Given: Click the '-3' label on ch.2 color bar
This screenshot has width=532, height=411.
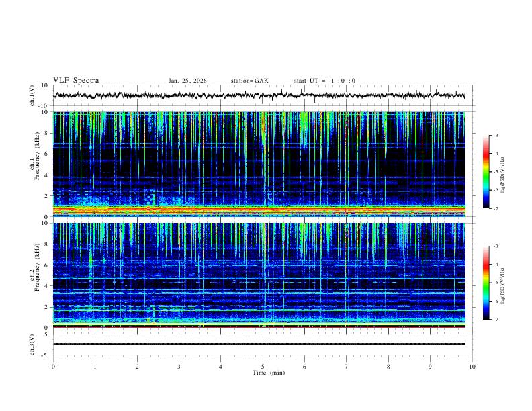Looking at the screenshot, I should coord(495,246).
